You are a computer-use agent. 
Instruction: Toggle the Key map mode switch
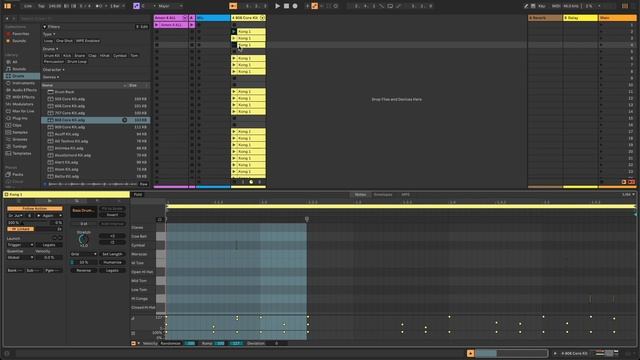click(x=542, y=6)
